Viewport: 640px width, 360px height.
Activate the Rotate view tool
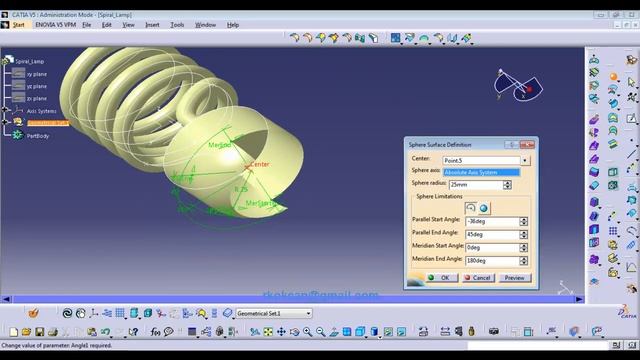point(294,332)
